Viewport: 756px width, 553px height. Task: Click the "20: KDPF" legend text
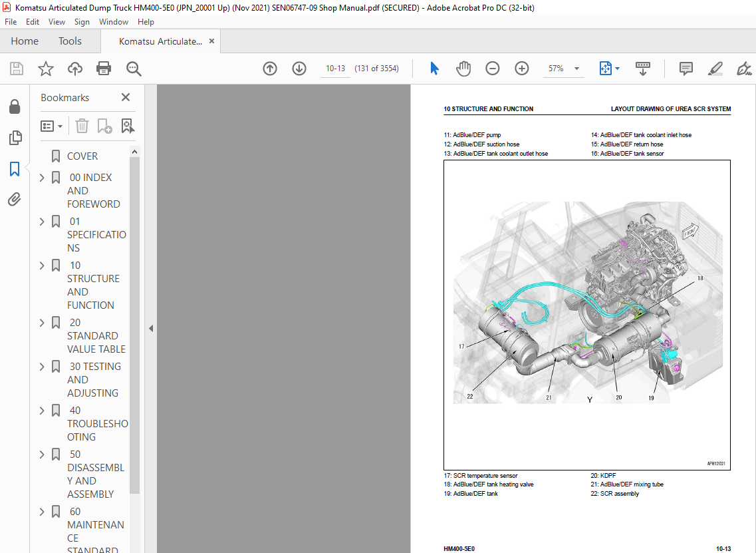click(x=603, y=475)
